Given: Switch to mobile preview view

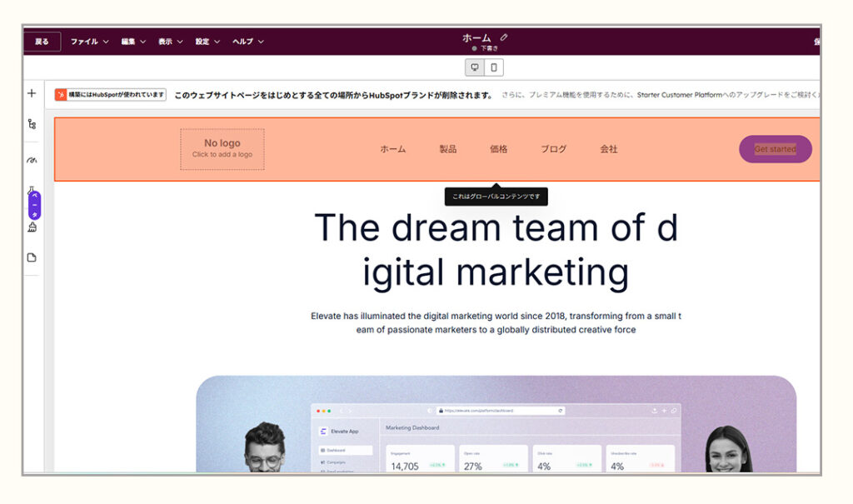Looking at the screenshot, I should [494, 67].
